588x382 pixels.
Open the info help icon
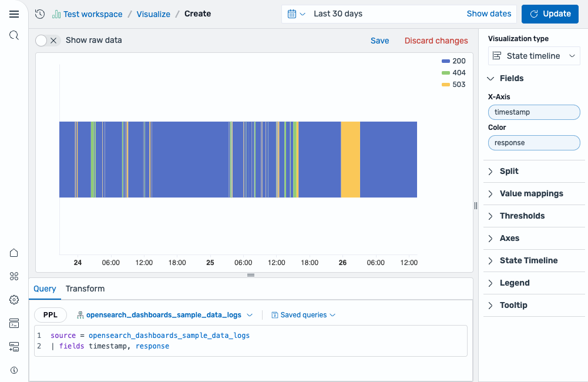14,370
